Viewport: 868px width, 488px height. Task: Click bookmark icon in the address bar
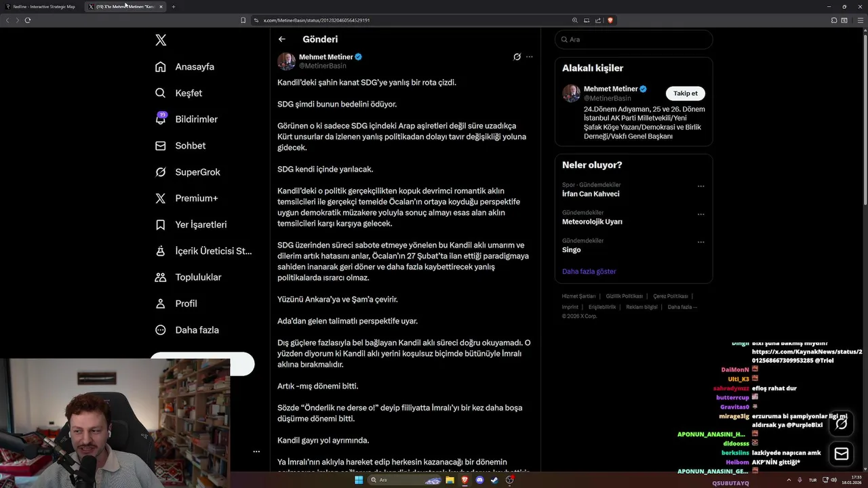(243, 20)
